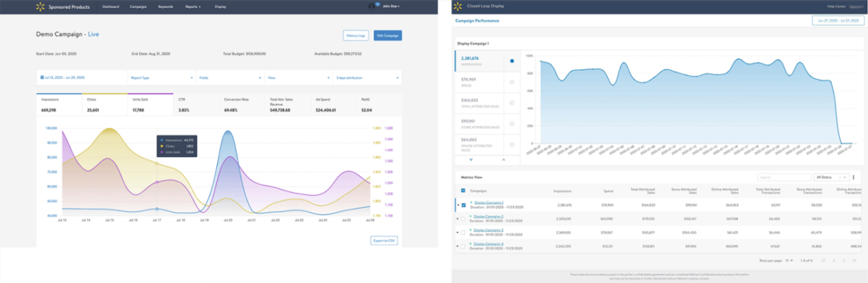Click the Walmart spark logo in Closed Loop Display
The height and width of the screenshot is (283, 868).
pyautogui.click(x=460, y=6)
